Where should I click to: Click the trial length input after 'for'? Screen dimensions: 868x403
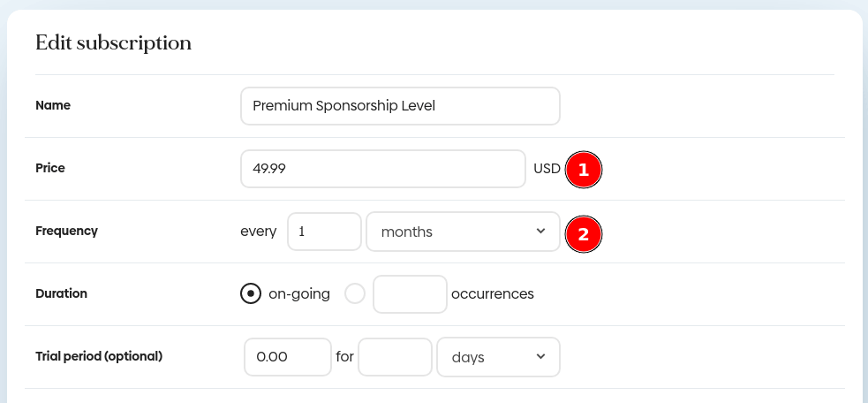pyautogui.click(x=395, y=357)
